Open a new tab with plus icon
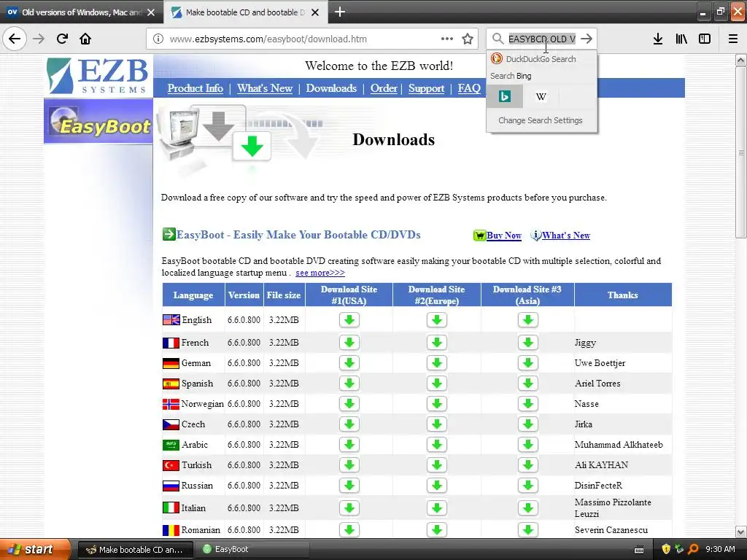This screenshot has width=747, height=560. coord(340,12)
